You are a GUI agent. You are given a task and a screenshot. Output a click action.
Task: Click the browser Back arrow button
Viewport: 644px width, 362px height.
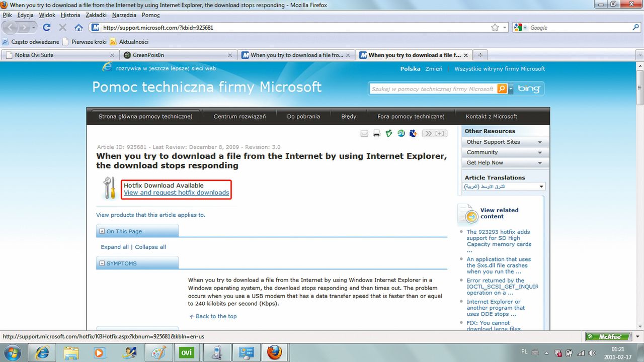[11, 27]
